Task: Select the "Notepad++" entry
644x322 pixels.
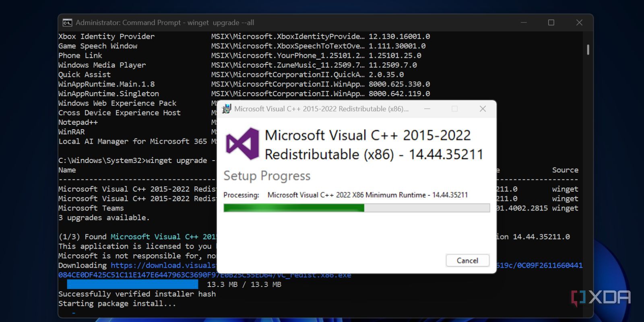Action: pos(78,122)
